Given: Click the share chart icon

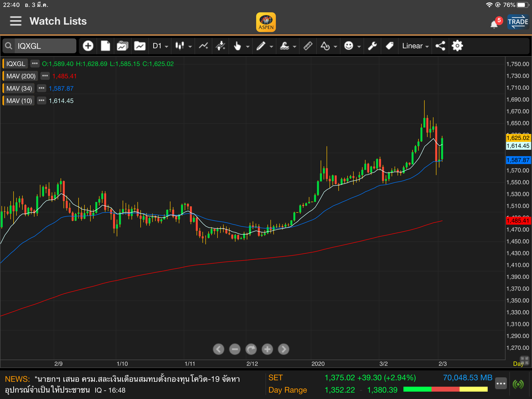Looking at the screenshot, I should [440, 46].
